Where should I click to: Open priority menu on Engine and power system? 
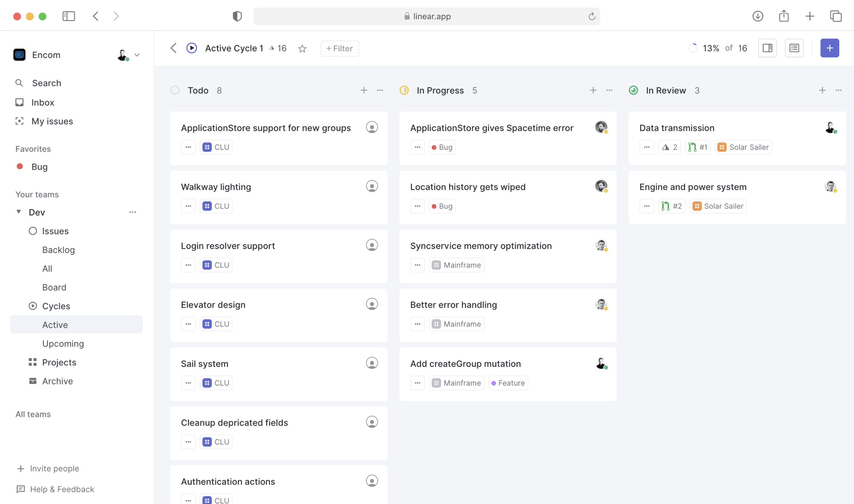tap(646, 206)
